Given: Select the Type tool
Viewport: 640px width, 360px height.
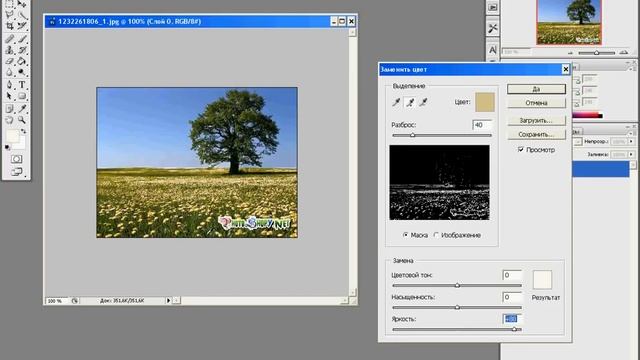Looking at the screenshot, I should point(22,85).
